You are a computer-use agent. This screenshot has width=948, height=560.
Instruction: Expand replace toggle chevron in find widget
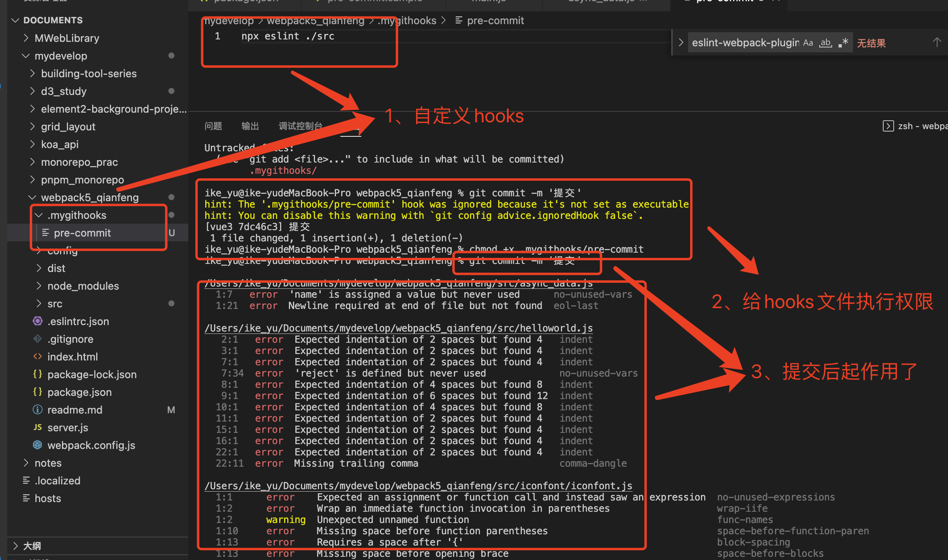pos(681,43)
